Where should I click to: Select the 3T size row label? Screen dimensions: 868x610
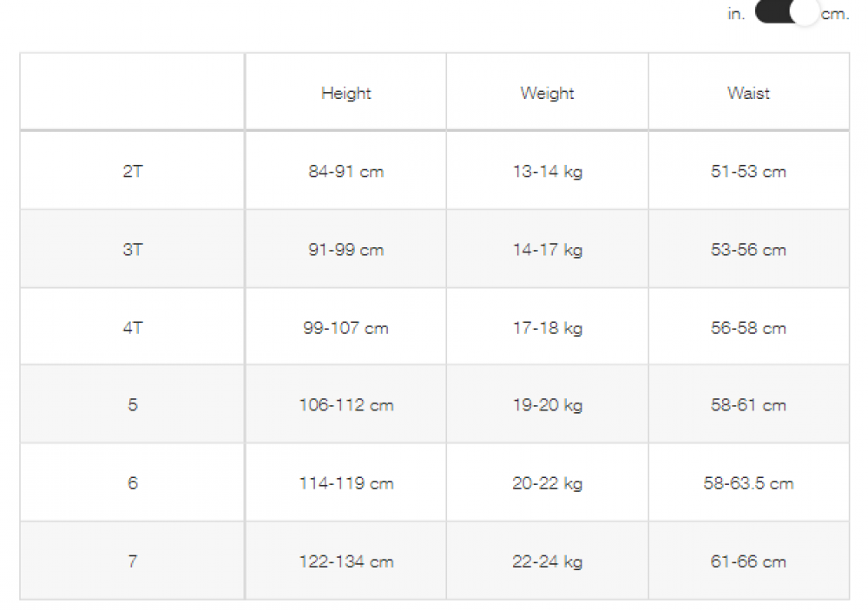[x=132, y=249]
